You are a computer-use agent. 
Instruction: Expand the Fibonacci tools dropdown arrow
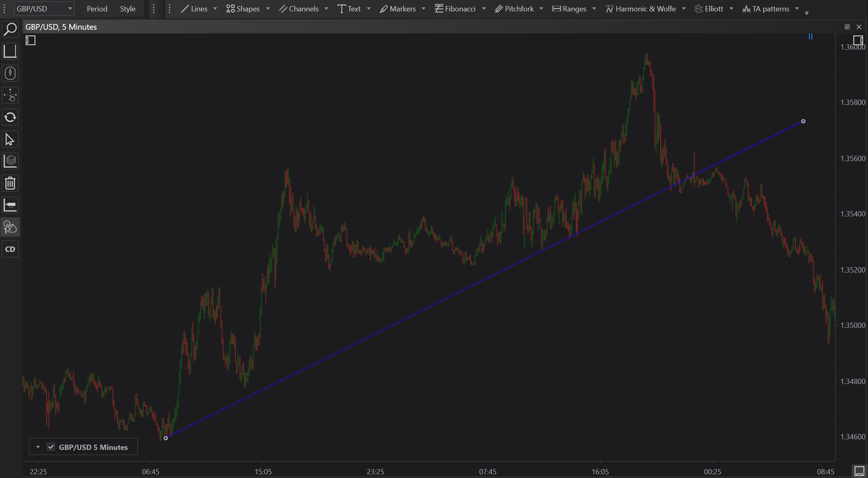click(x=484, y=9)
